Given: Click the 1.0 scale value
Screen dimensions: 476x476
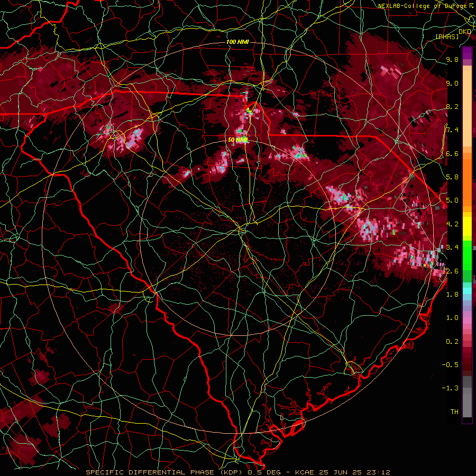Looking at the screenshot, I should [452, 318].
